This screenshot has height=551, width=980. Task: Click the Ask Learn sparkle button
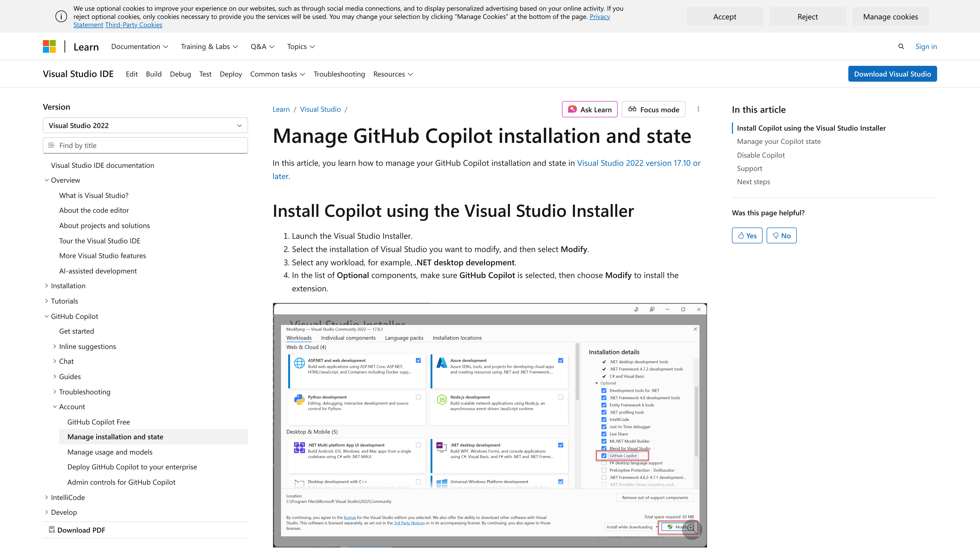click(x=589, y=109)
